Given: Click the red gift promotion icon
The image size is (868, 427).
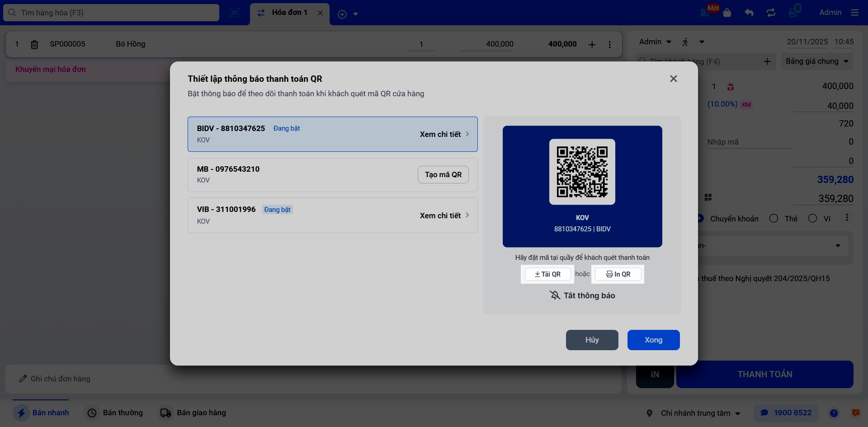Looking at the screenshot, I should coord(731,87).
